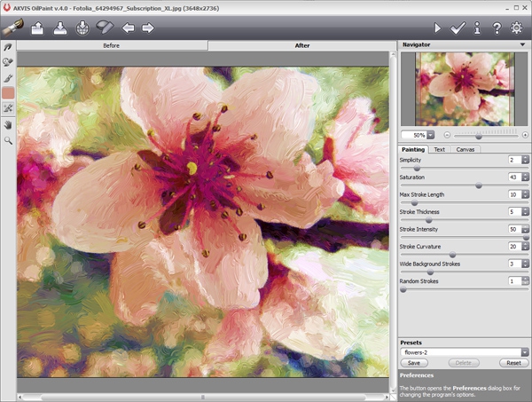Undo with the left arrow icon

click(x=128, y=28)
